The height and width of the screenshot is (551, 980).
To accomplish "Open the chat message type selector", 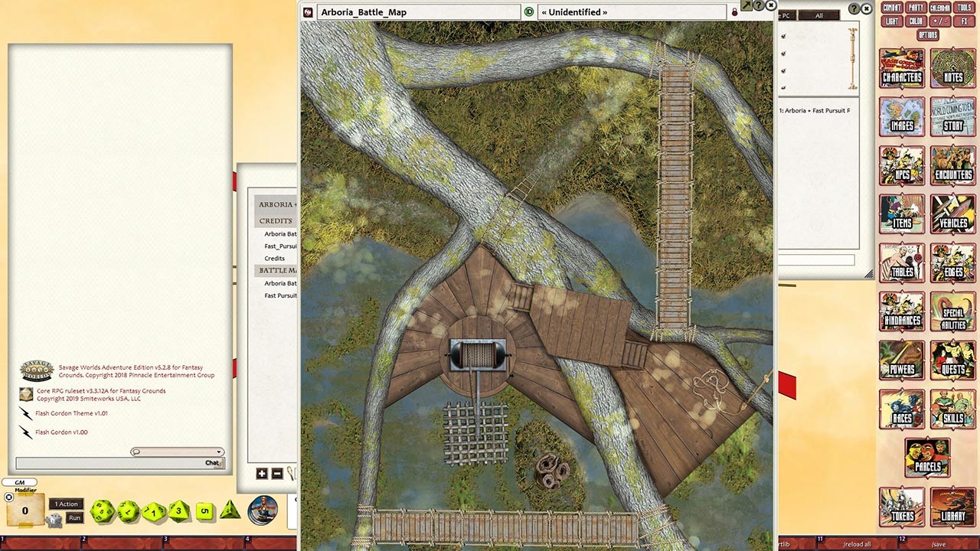I will click(136, 452).
